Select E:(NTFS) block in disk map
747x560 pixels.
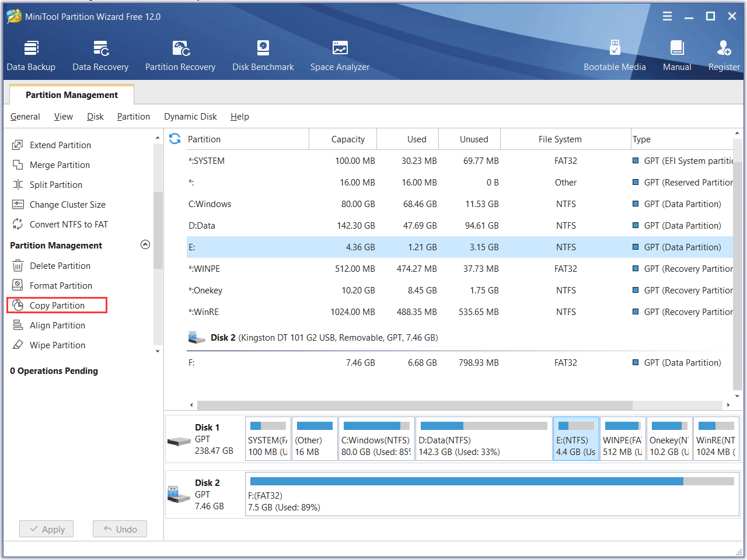point(576,439)
